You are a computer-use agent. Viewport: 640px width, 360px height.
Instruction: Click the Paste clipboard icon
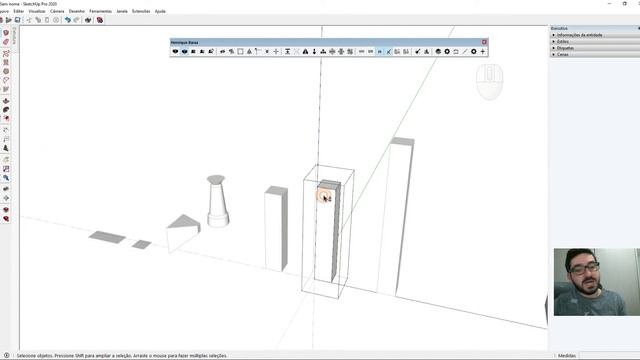(x=47, y=20)
